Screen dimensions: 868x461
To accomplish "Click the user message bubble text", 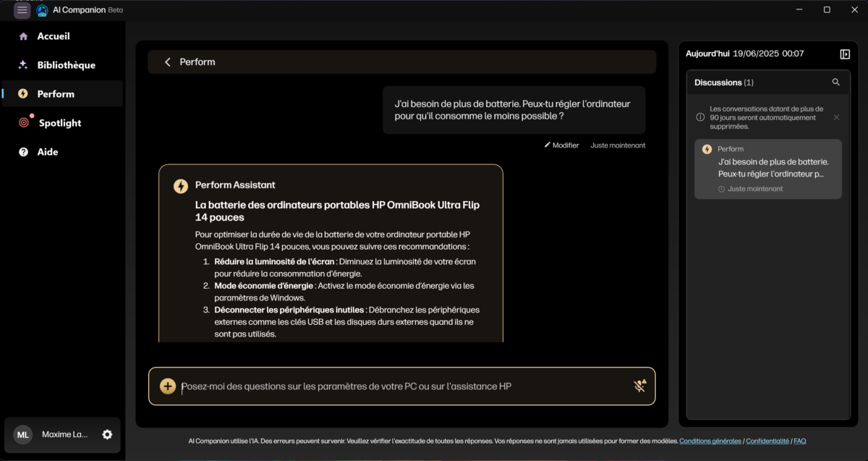I will (513, 110).
